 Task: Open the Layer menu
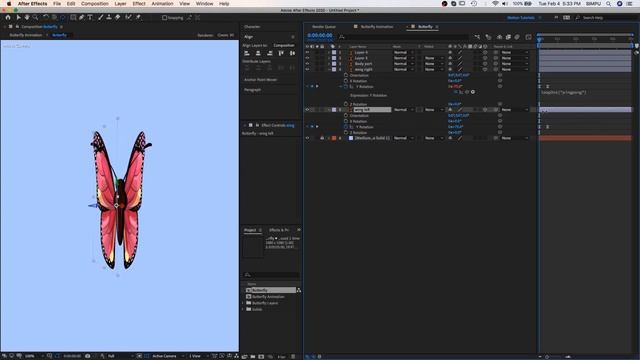click(120, 4)
